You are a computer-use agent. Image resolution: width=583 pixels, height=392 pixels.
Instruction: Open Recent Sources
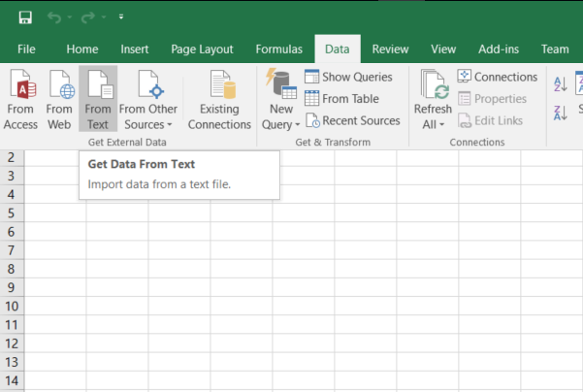[352, 120]
